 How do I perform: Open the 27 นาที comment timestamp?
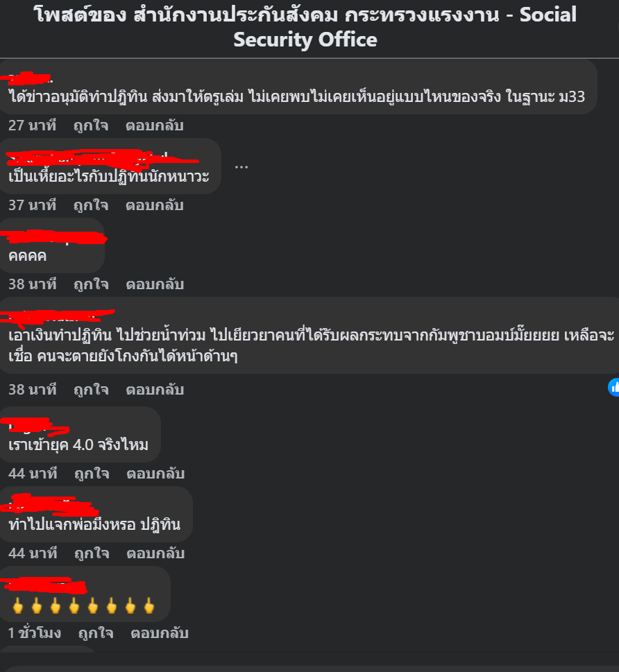(x=32, y=126)
